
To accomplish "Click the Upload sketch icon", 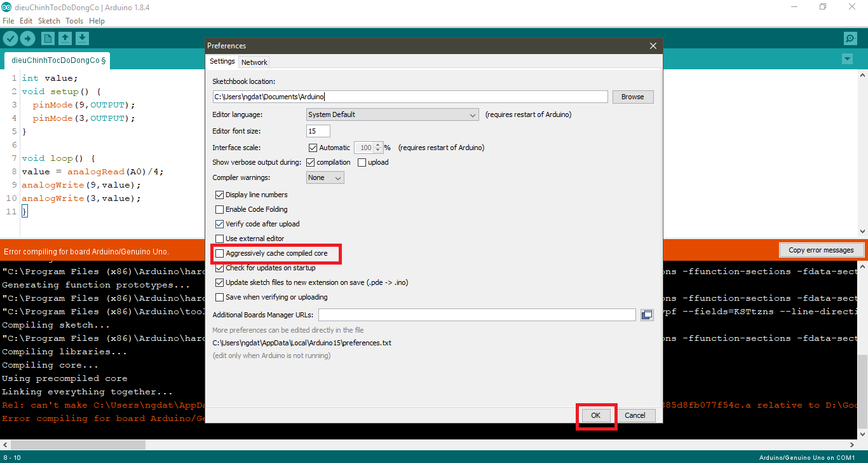I will point(27,38).
